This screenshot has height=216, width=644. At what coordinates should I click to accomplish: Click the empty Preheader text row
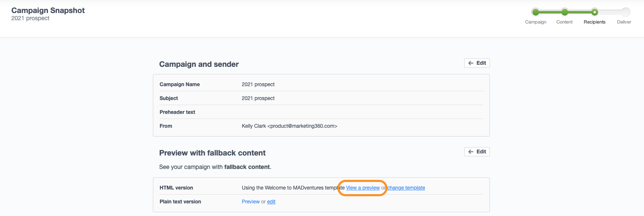tap(320, 112)
